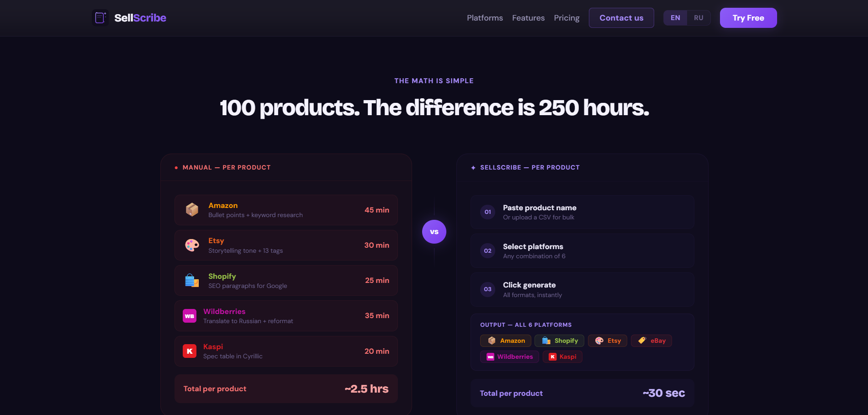
Task: Click the SEO paragraphs for Google text
Action: click(x=248, y=286)
